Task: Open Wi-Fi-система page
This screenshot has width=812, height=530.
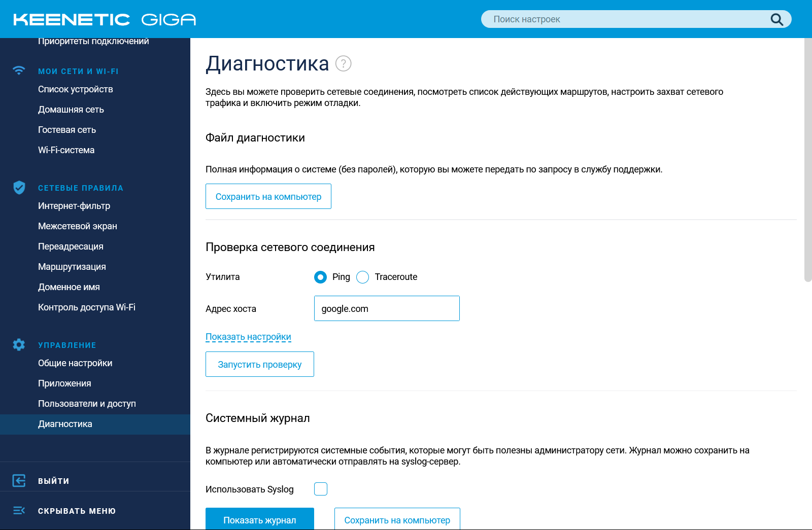Action: tap(66, 150)
